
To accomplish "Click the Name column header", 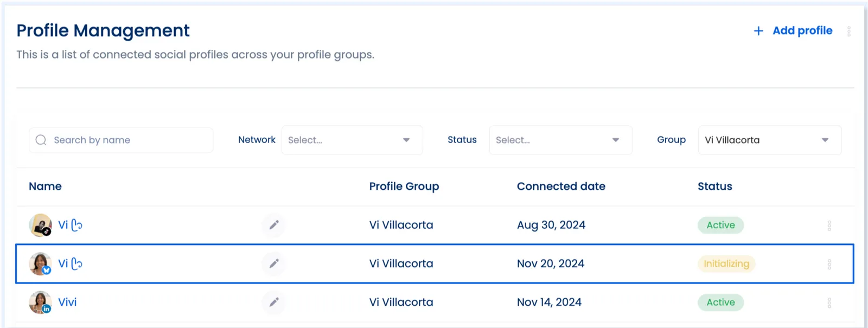I will pyautogui.click(x=45, y=186).
